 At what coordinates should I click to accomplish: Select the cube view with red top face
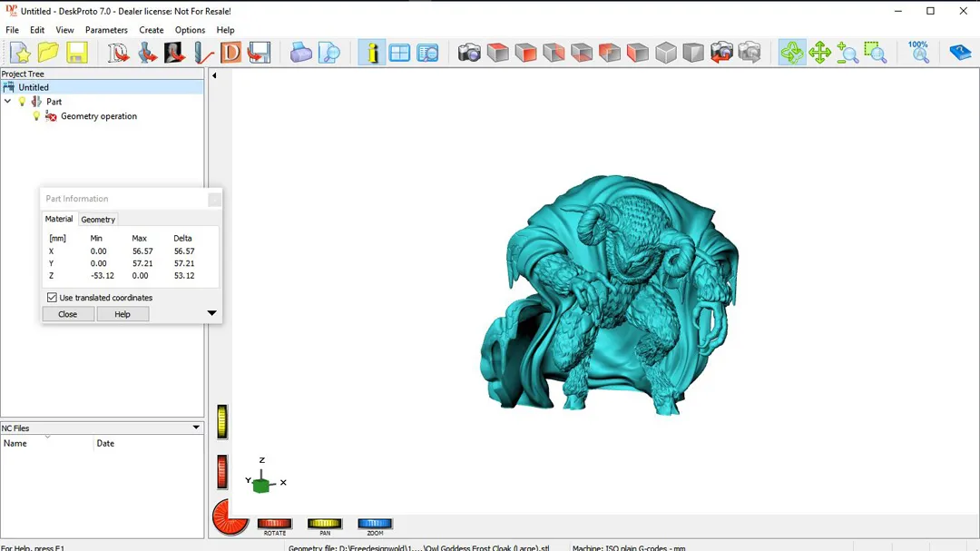(x=497, y=53)
